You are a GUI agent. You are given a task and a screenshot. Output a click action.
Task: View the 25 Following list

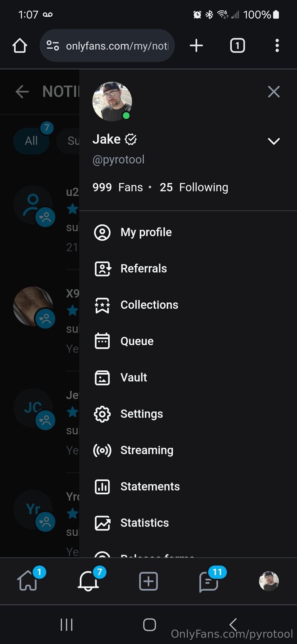pos(194,187)
